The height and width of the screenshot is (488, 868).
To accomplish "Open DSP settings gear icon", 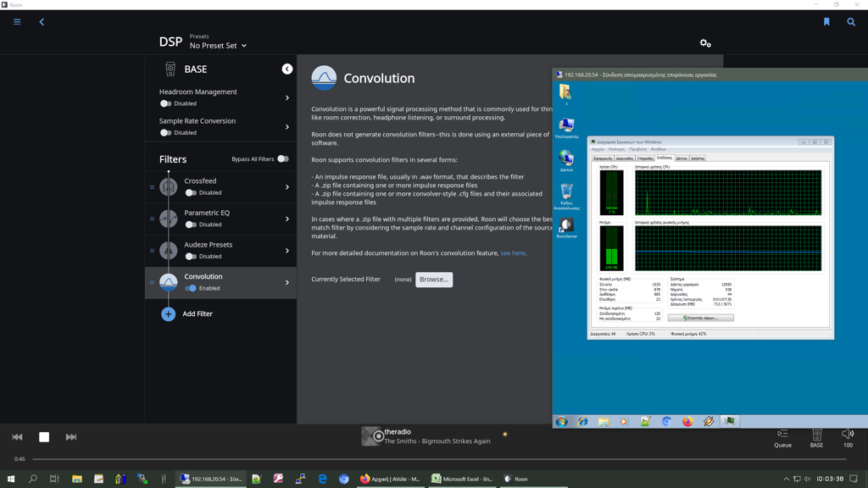I will point(705,43).
